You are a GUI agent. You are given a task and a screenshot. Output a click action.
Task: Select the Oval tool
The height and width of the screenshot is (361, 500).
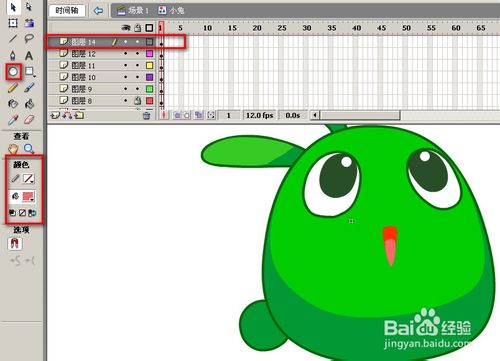tap(13, 71)
